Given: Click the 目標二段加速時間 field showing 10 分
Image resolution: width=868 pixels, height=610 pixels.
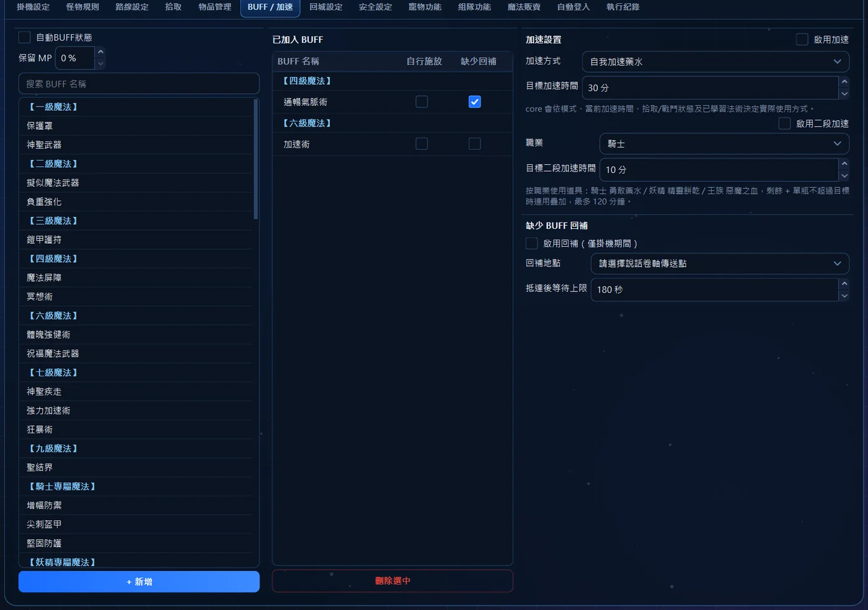Looking at the screenshot, I should point(719,169).
